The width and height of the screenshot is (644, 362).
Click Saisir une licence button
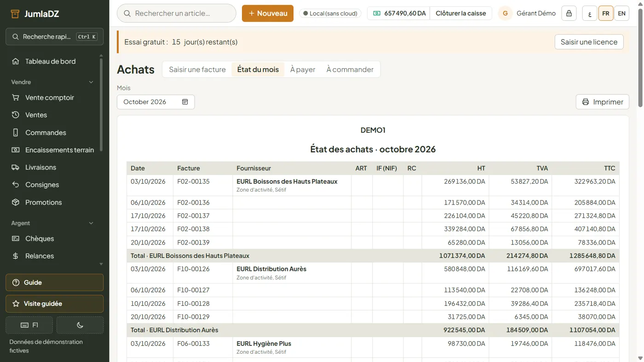[x=589, y=42]
